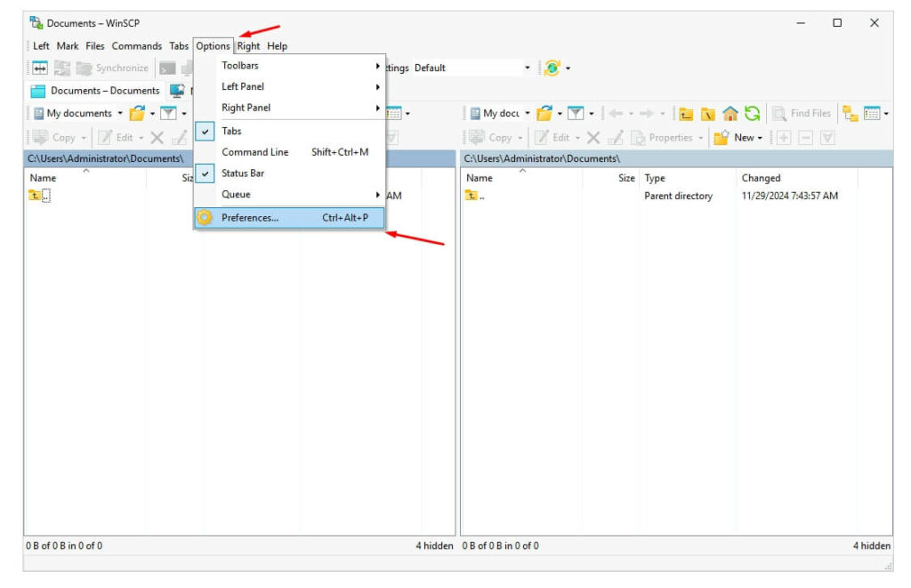Click the Options menu in menu bar

click(x=213, y=46)
